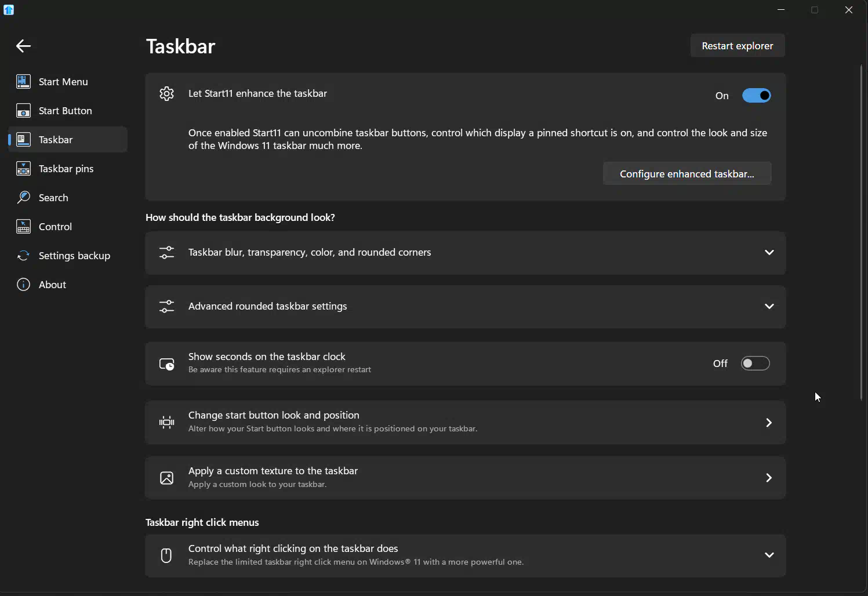
Task: Click the Restart explorer button
Action: click(738, 46)
